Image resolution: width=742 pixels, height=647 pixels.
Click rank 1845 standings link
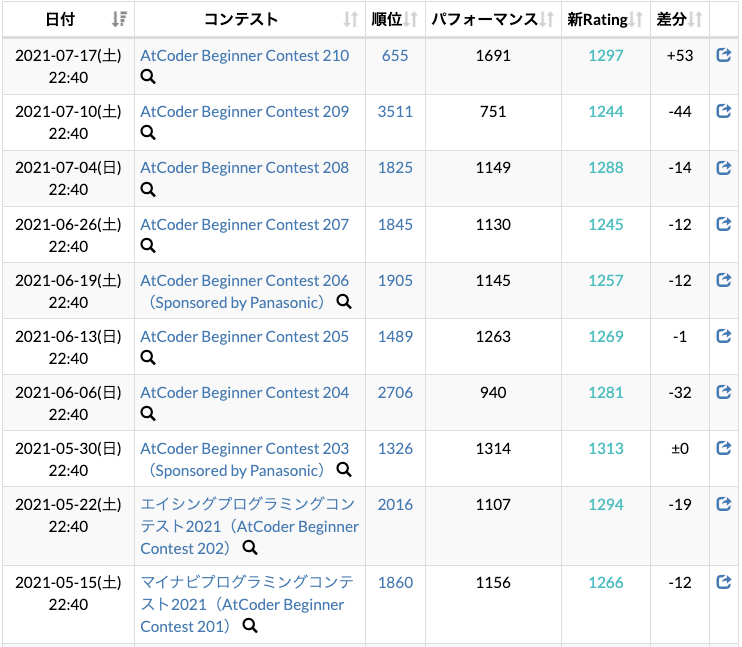point(395,224)
